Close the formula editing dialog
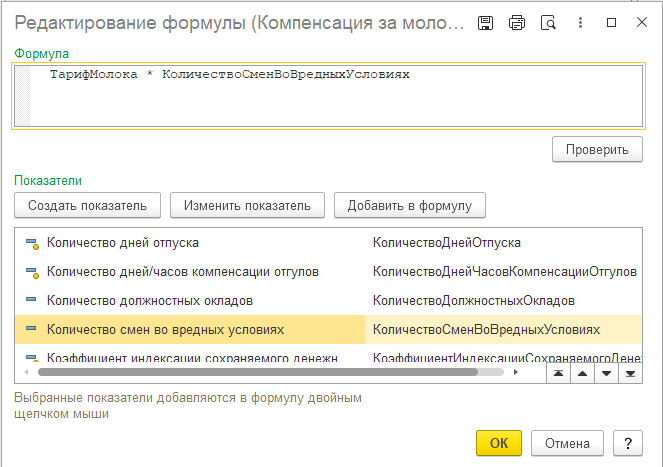The width and height of the screenshot is (663, 467). click(642, 22)
